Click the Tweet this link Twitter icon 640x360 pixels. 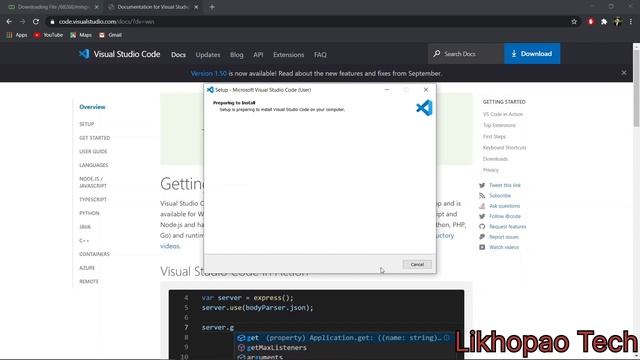pyautogui.click(x=482, y=185)
